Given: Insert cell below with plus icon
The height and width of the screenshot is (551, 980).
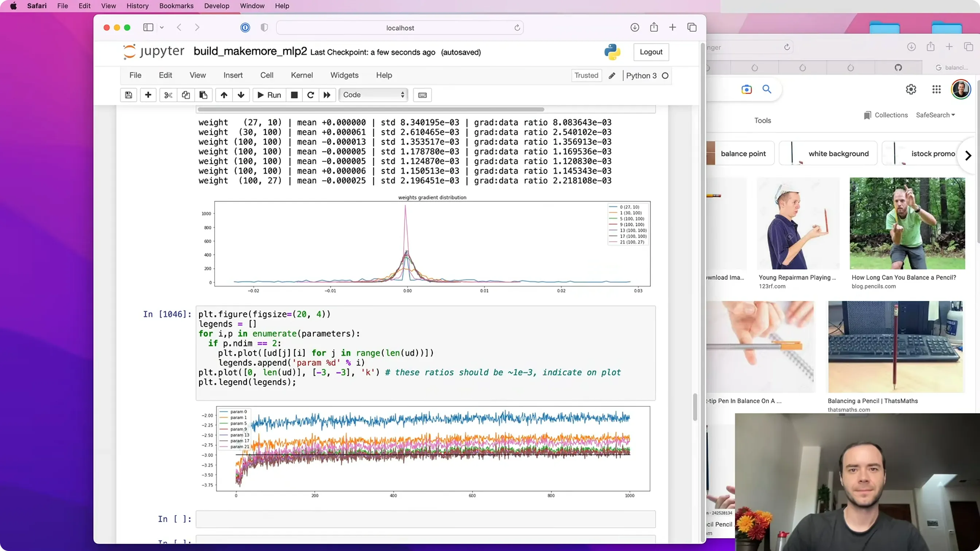Looking at the screenshot, I should click(148, 95).
